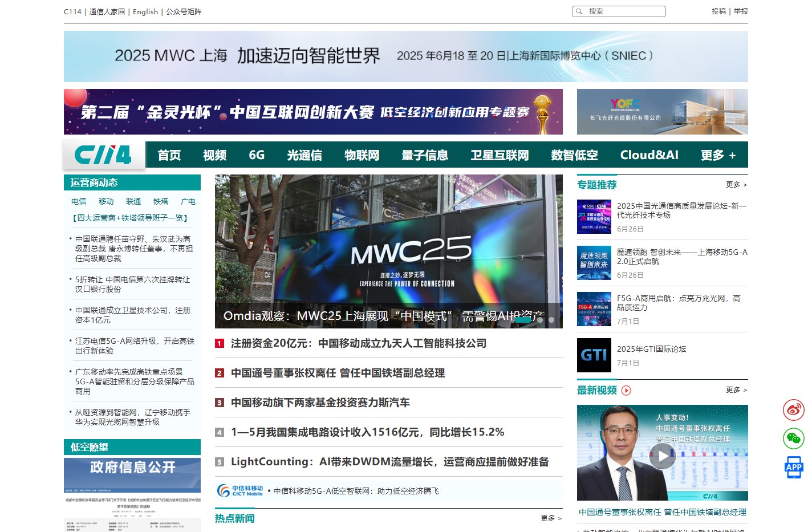The image size is (812, 532).
Task: Open 量子信息 navigation item
Action: pyautogui.click(x=425, y=155)
